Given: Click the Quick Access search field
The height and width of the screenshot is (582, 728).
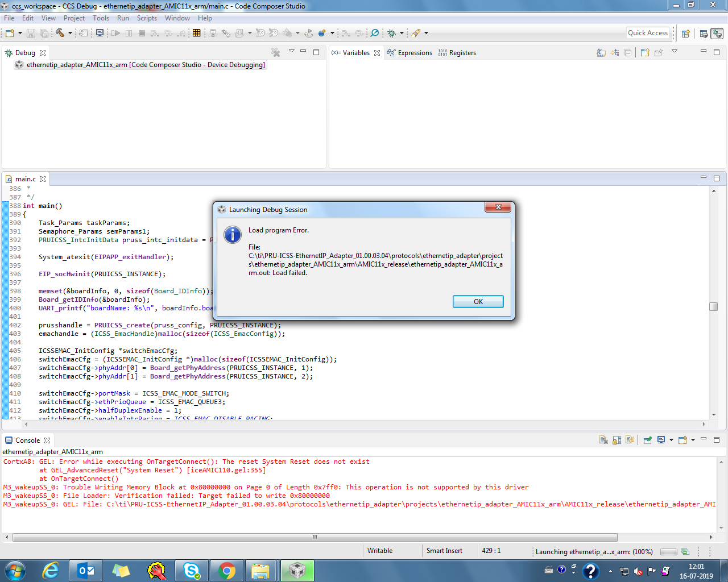Looking at the screenshot, I should tap(648, 33).
